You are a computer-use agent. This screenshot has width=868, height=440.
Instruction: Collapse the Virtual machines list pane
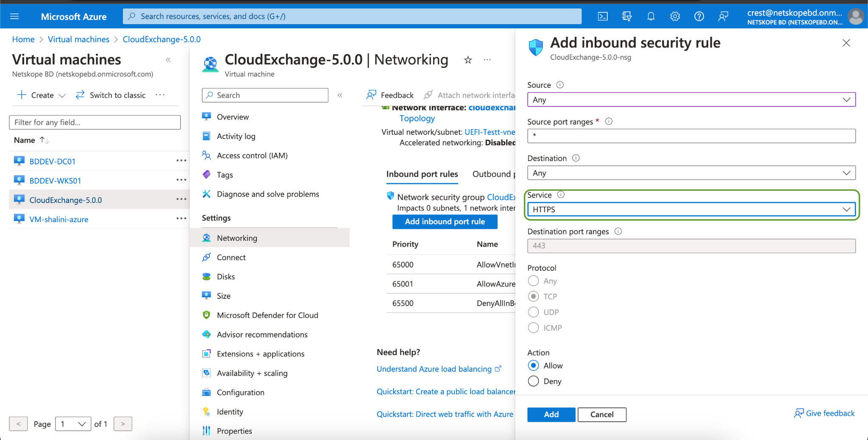click(x=168, y=60)
